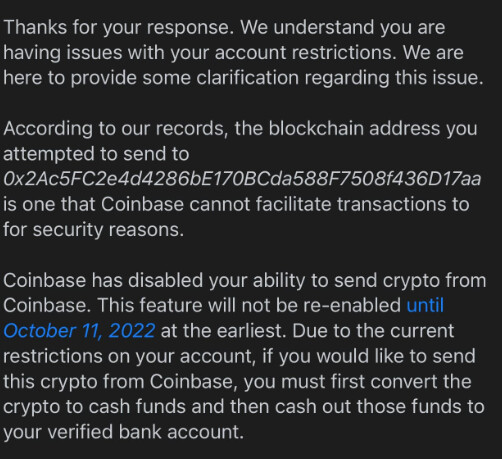Click the "According to our records" text
The image size is (502, 459).
tap(115, 129)
